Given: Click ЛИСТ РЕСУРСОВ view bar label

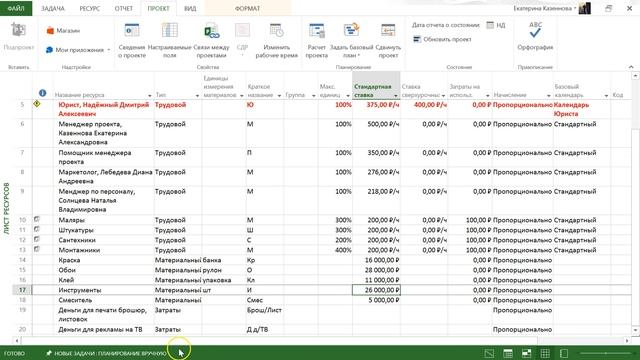Looking at the screenshot, I should click(x=6, y=208).
